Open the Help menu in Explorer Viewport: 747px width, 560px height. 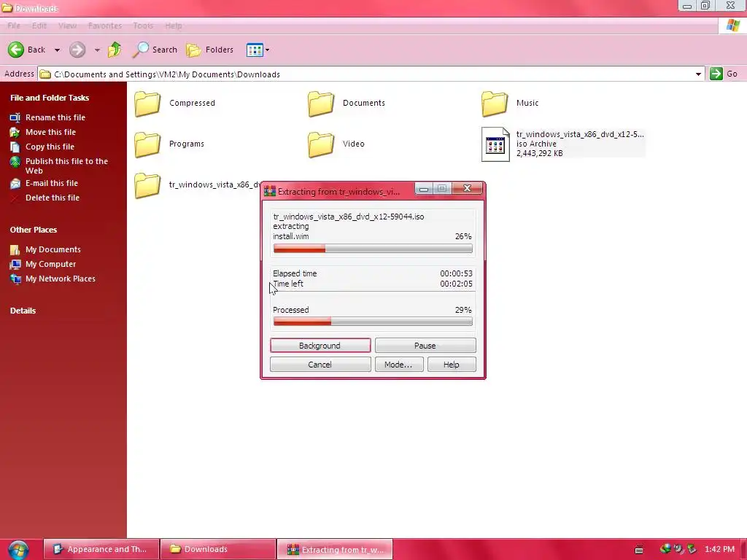point(174,26)
